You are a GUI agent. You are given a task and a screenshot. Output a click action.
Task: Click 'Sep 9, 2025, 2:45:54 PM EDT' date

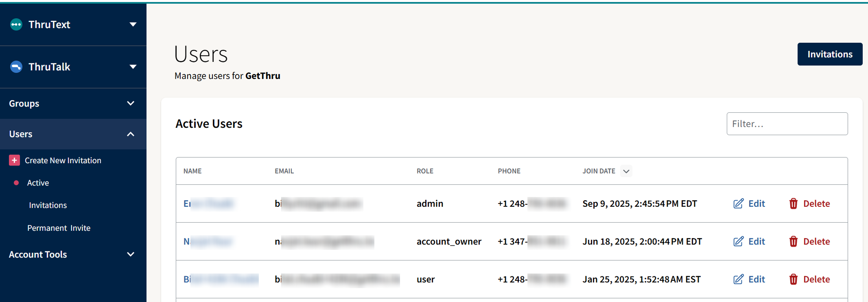pos(640,204)
